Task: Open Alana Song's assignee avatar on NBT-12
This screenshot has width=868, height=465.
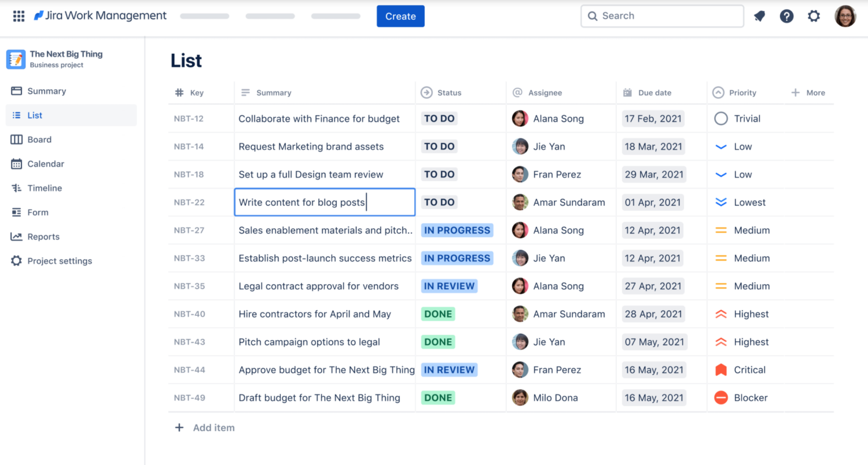Action: pos(519,118)
